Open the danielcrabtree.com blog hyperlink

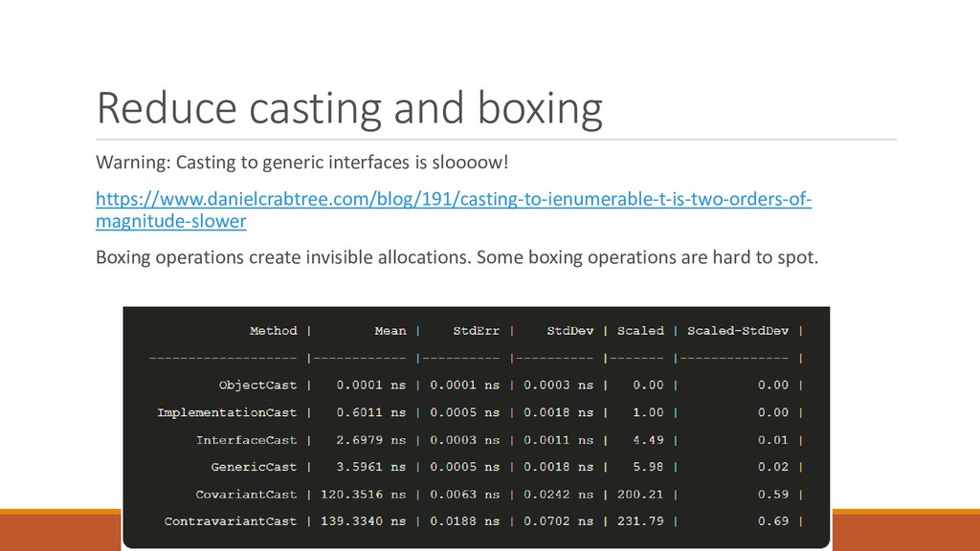(x=453, y=209)
